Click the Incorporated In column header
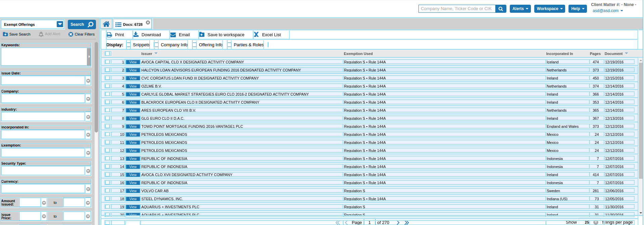644x225 pixels. pos(559,54)
